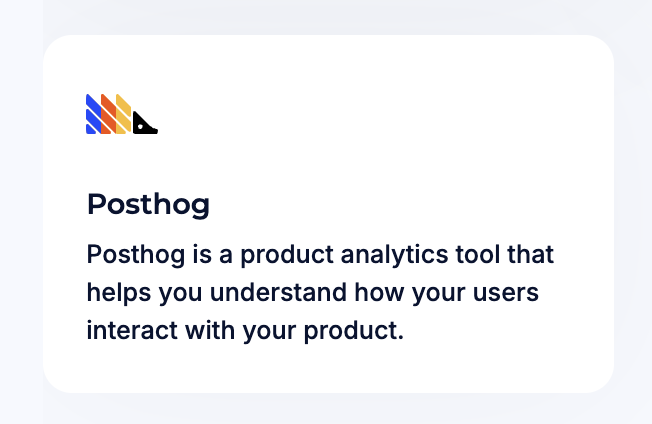Image resolution: width=652 pixels, height=424 pixels.
Task: Click the word "that" ending the first line
Action: pos(530,254)
